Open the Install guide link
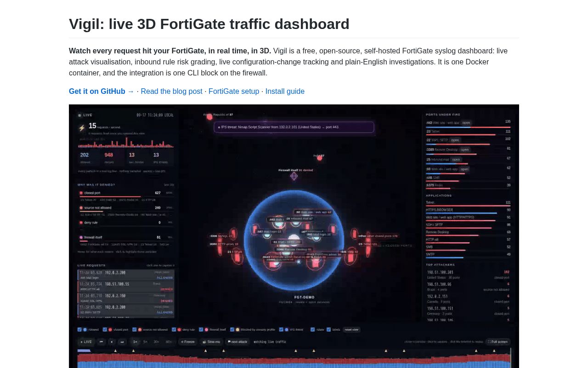The image size is (588, 368). [x=285, y=92]
